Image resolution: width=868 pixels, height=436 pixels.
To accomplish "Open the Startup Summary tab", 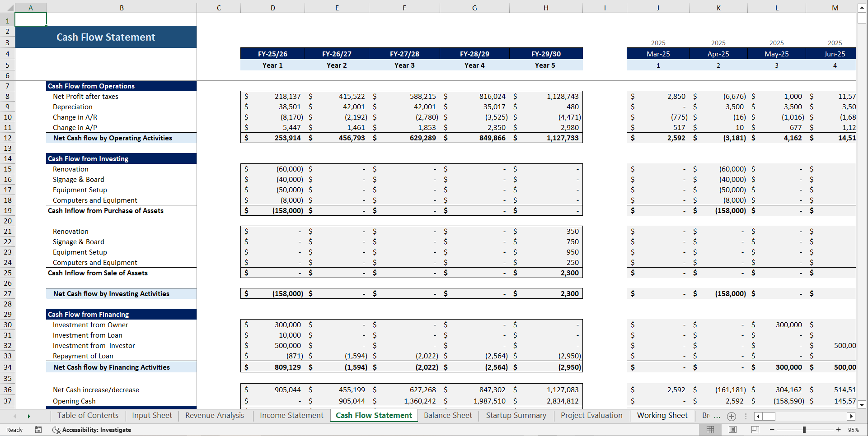I will click(516, 415).
